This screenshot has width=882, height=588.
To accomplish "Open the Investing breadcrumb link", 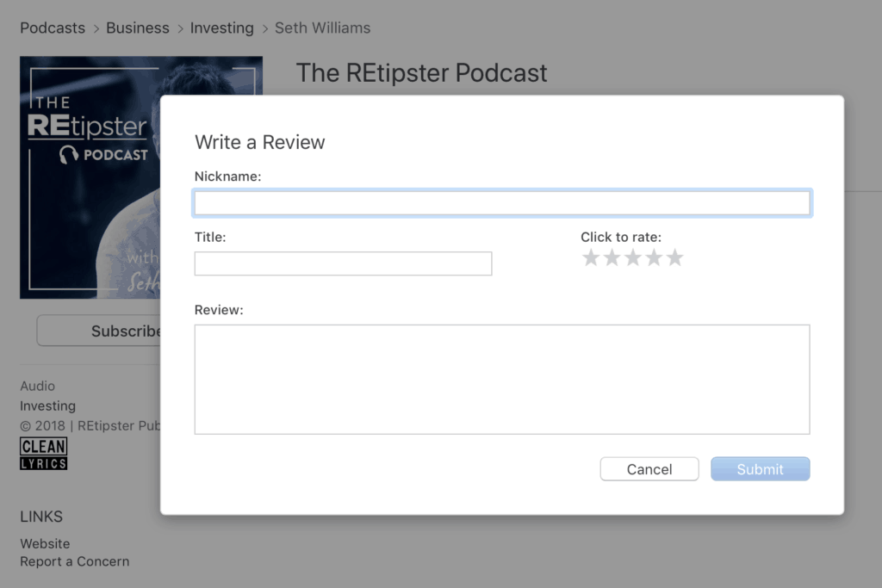I will tap(221, 28).
